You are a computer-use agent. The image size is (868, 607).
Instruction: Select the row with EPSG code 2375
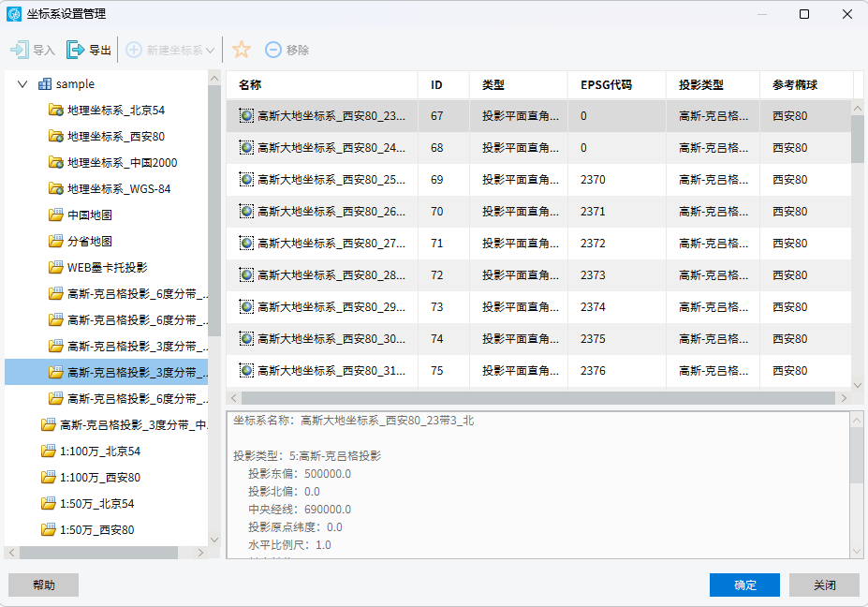[x=593, y=339]
